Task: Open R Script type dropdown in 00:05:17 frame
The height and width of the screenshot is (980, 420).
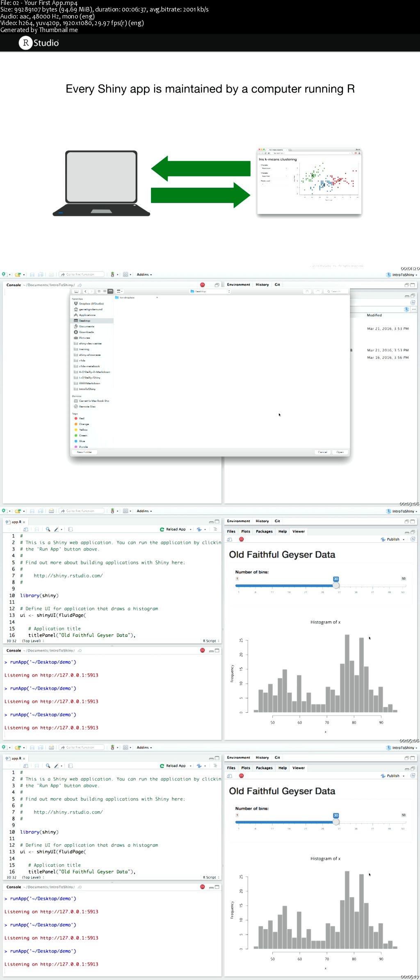Action: (211, 877)
